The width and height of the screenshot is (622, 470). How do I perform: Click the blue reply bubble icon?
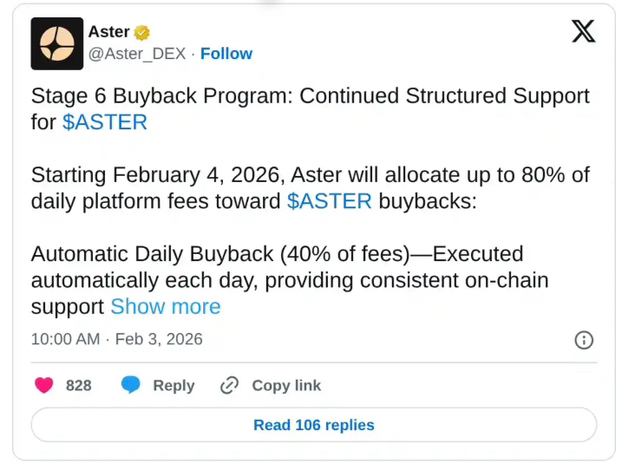131,385
